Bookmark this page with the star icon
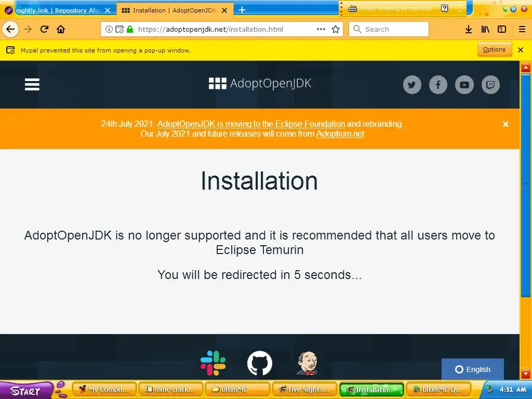The image size is (532, 399). pos(336,29)
